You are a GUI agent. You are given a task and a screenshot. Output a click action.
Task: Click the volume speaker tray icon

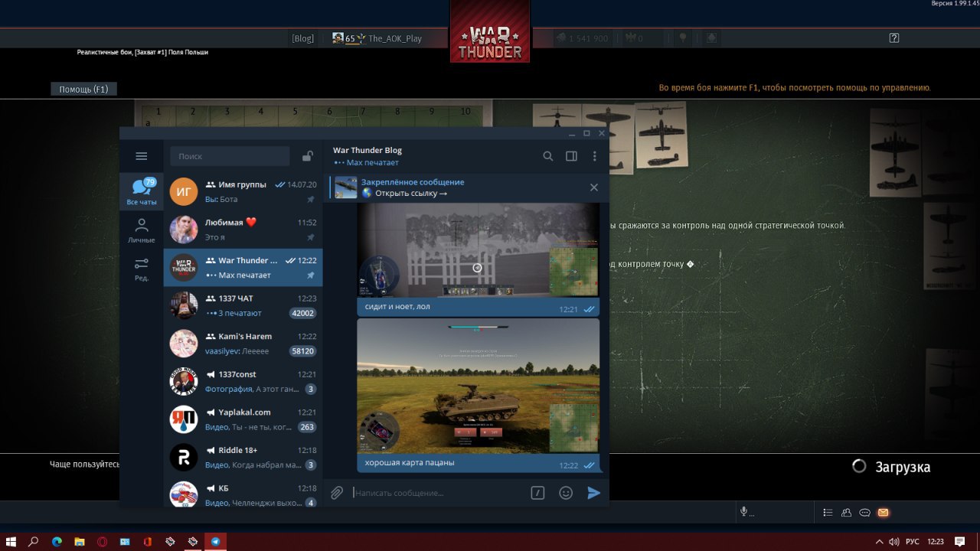[893, 541]
